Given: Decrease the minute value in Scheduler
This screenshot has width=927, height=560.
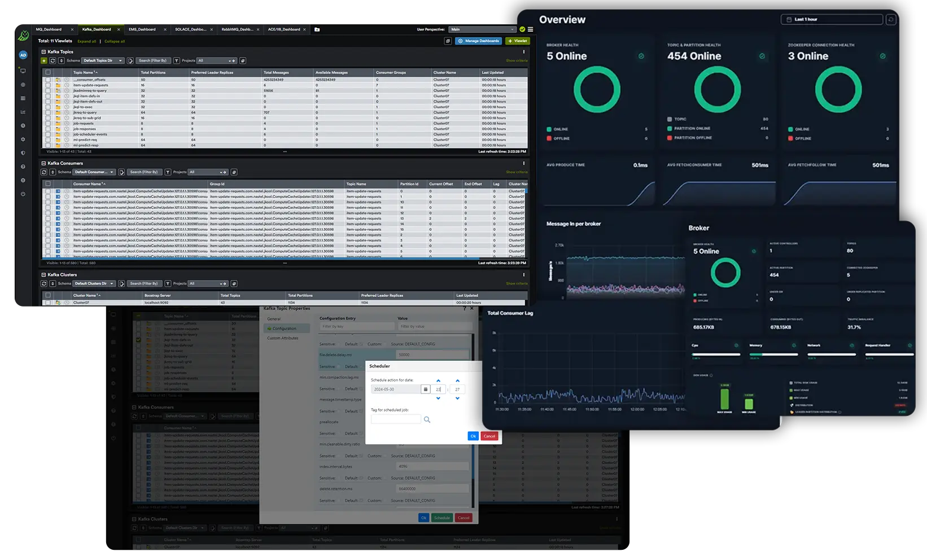Looking at the screenshot, I should (457, 399).
